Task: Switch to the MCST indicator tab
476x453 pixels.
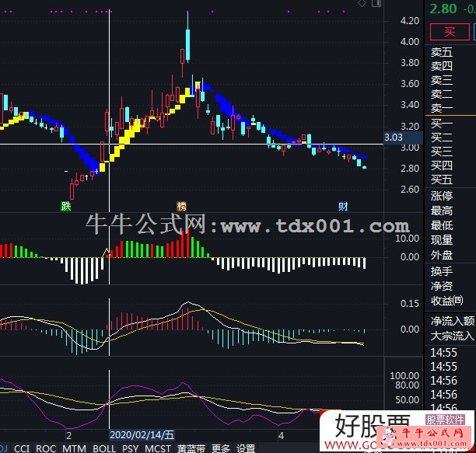Action: coord(158,448)
